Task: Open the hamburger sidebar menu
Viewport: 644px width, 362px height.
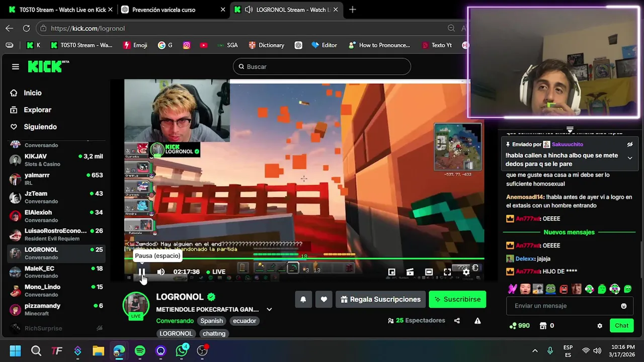Action: [16, 66]
